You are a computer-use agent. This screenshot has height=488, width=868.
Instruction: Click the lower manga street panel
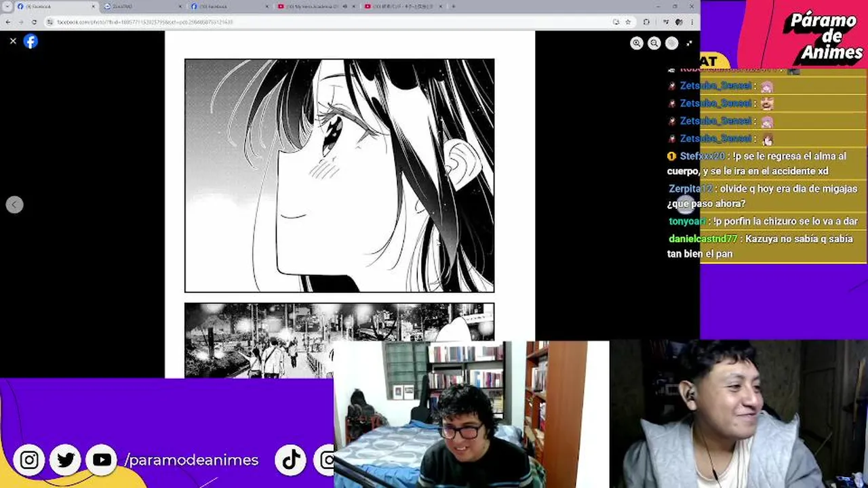coord(339,340)
